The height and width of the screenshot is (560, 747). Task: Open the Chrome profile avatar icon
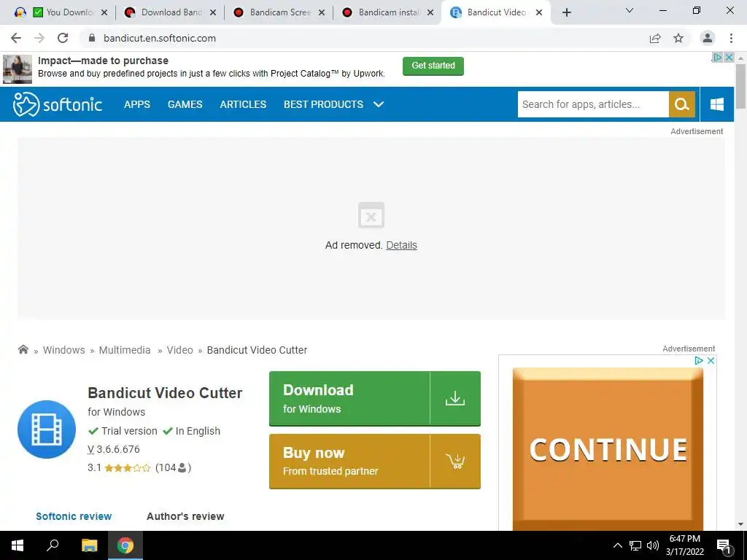click(x=708, y=38)
